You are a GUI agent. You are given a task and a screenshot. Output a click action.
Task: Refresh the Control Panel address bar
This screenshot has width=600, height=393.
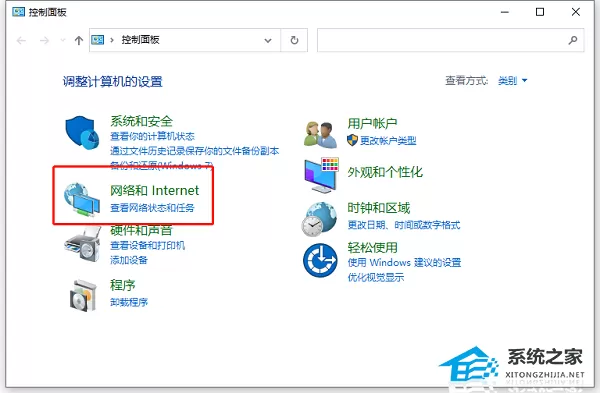point(294,40)
